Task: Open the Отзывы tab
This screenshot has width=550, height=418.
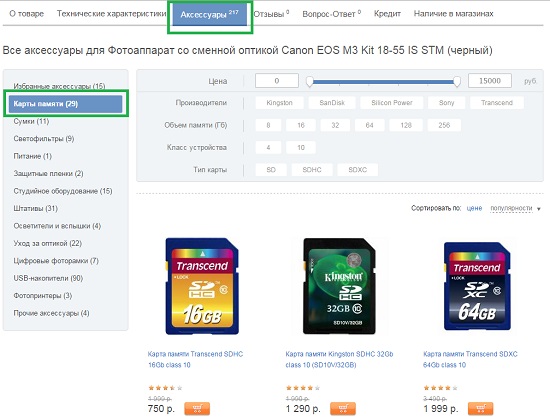Action: (x=271, y=14)
